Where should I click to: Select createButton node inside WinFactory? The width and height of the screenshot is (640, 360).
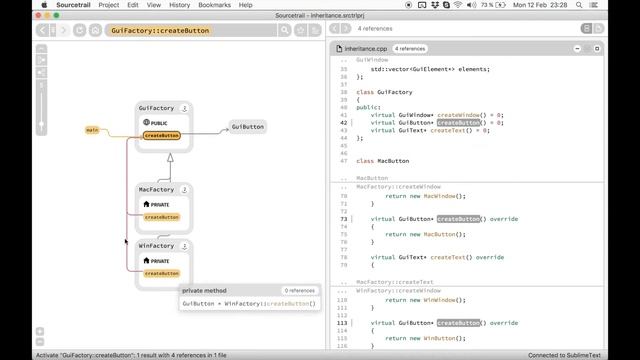[x=162, y=273]
